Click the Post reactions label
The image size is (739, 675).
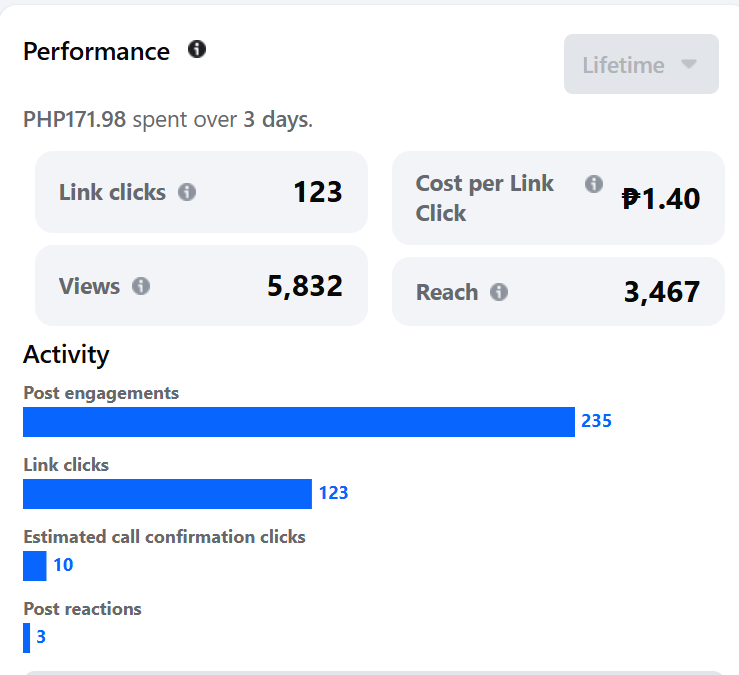tap(82, 609)
